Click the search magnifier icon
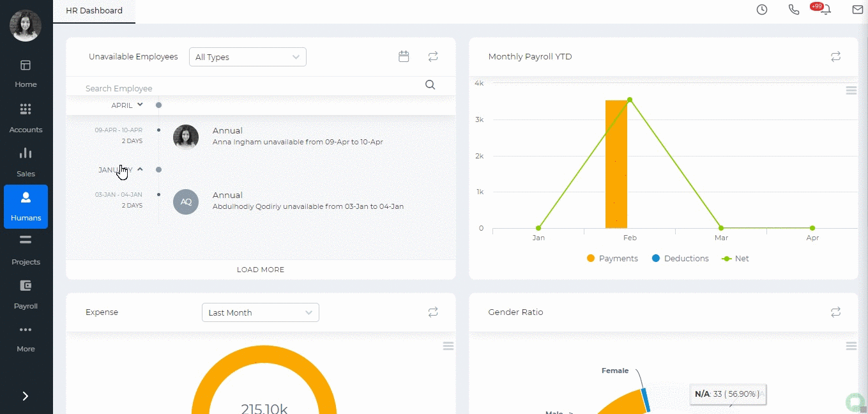Viewport: 868px width, 414px height. (x=430, y=85)
